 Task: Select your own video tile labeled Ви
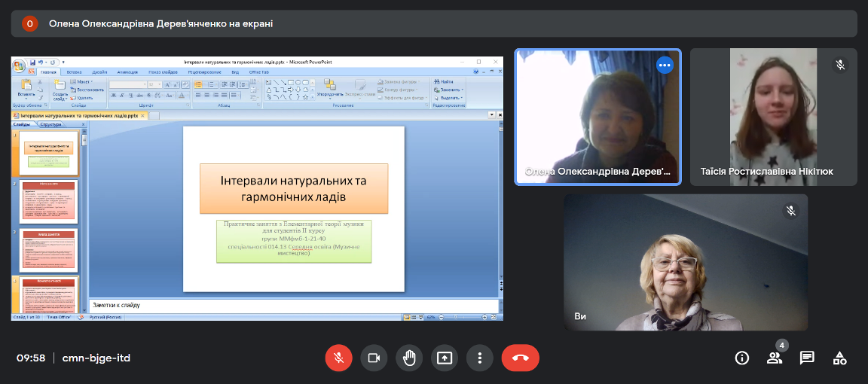click(x=685, y=262)
